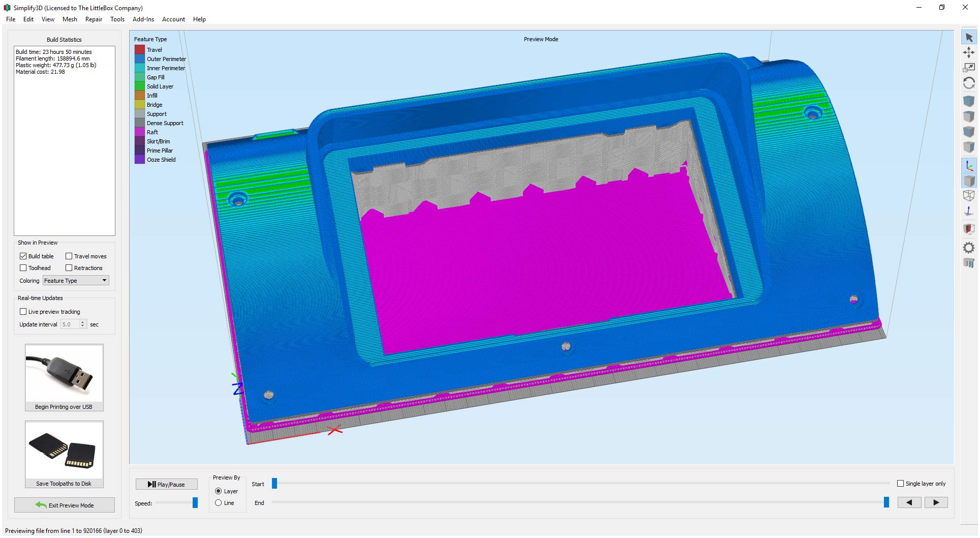Switch to default isometric view cube
Viewport: 980px width, 538px height.
(x=969, y=101)
